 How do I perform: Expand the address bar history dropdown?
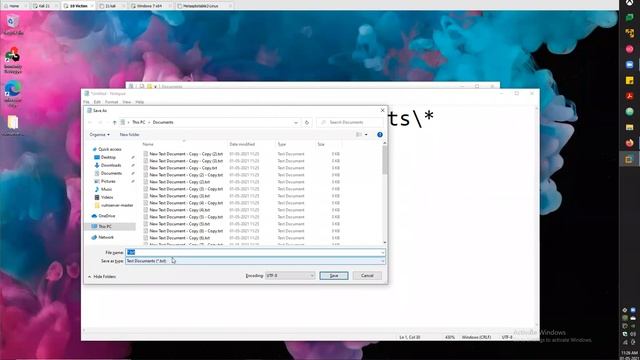pos(296,122)
